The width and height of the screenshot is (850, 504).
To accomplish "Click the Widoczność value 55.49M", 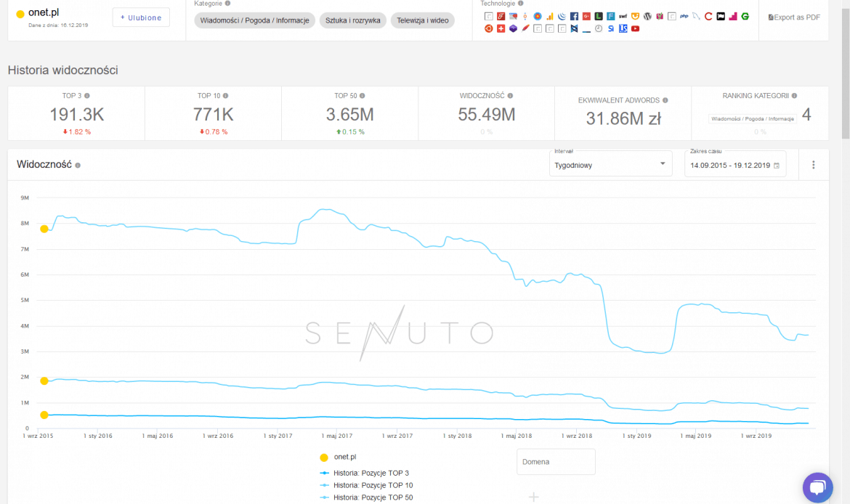I will [486, 114].
